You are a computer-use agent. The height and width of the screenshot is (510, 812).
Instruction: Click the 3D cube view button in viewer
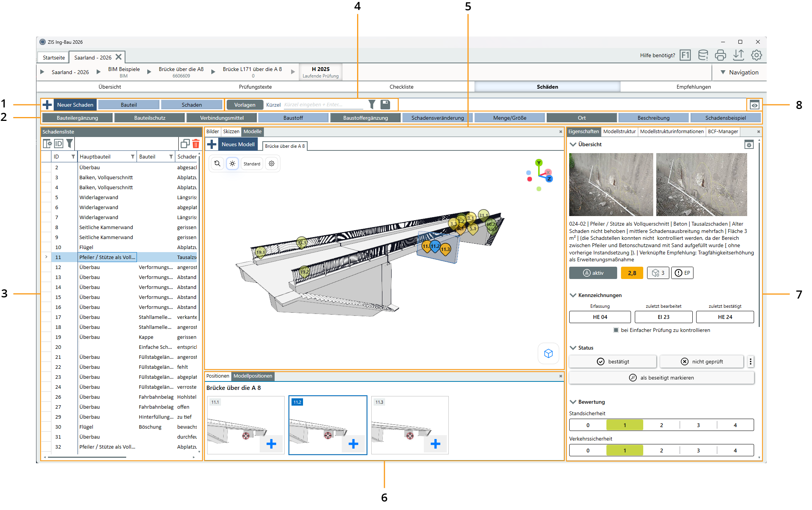(548, 353)
